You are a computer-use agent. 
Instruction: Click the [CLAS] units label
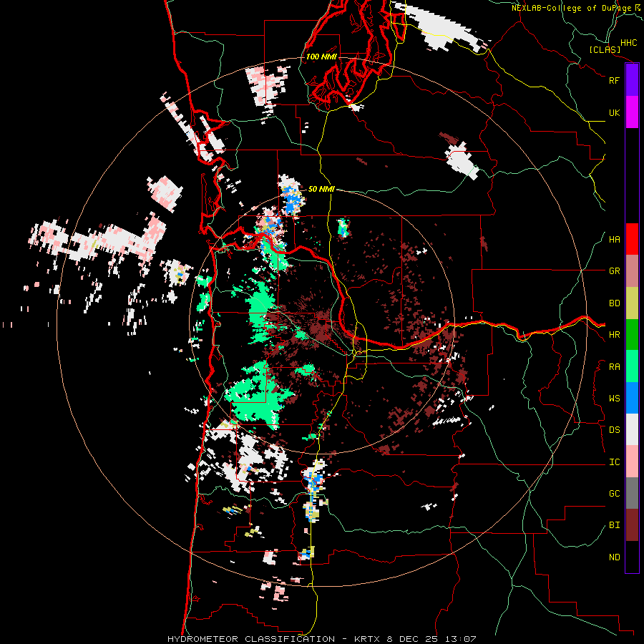point(605,49)
